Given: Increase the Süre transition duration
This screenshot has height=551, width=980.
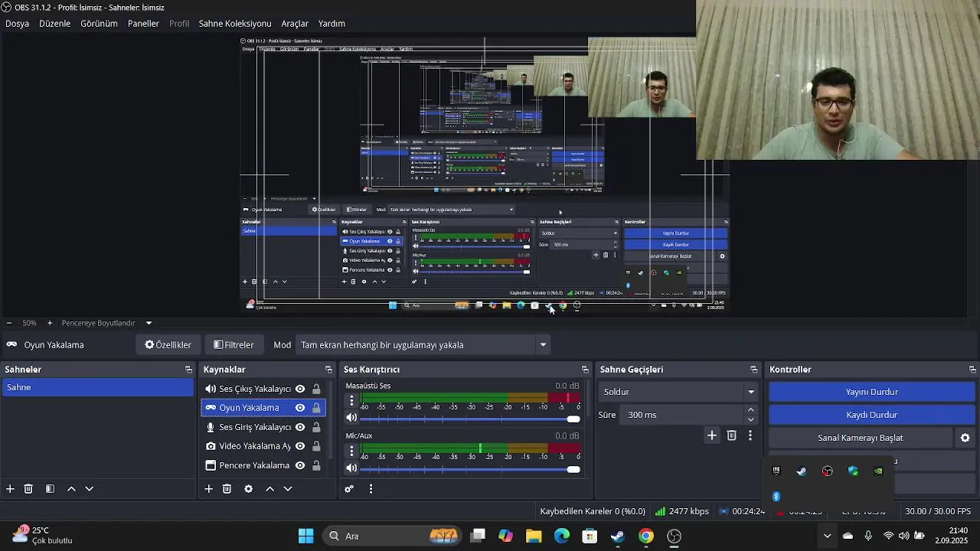Looking at the screenshot, I should pos(750,410).
